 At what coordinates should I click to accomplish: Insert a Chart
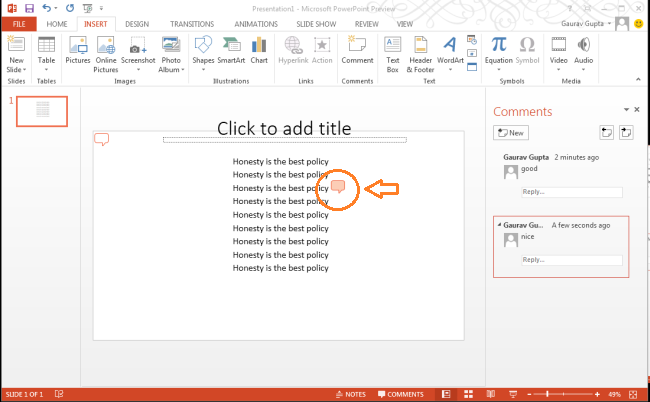pyautogui.click(x=259, y=50)
